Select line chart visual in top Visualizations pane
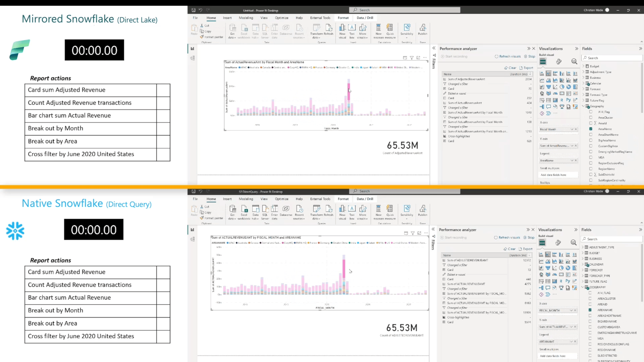 (542, 80)
